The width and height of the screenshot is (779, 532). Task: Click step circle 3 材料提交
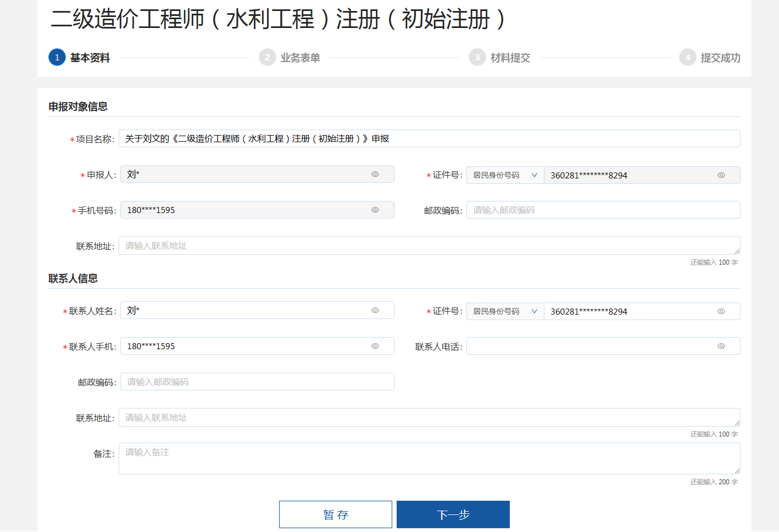tap(477, 57)
